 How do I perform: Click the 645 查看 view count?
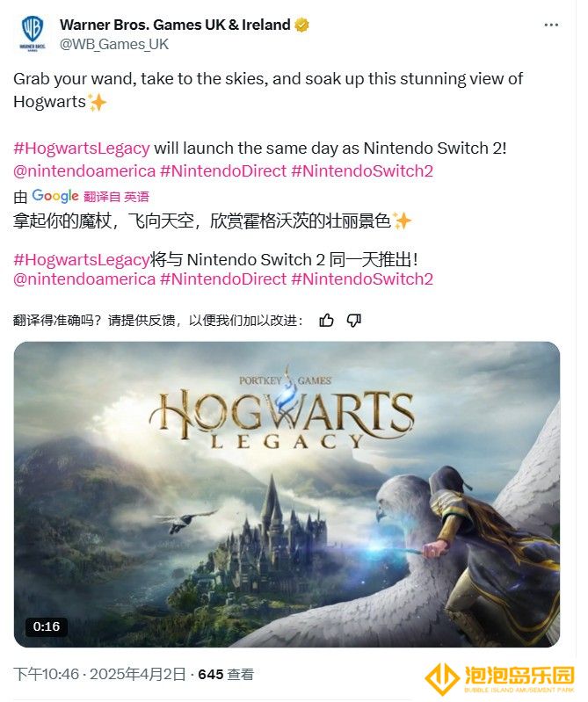pos(226,674)
